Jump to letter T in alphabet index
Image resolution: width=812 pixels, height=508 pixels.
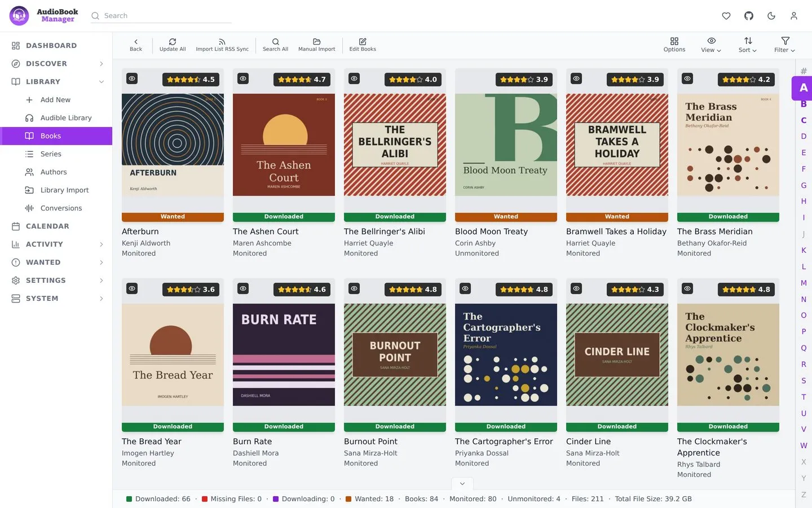pyautogui.click(x=804, y=397)
